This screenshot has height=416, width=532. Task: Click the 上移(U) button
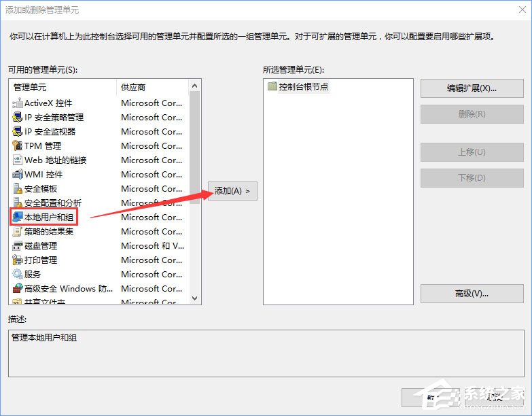tap(472, 152)
